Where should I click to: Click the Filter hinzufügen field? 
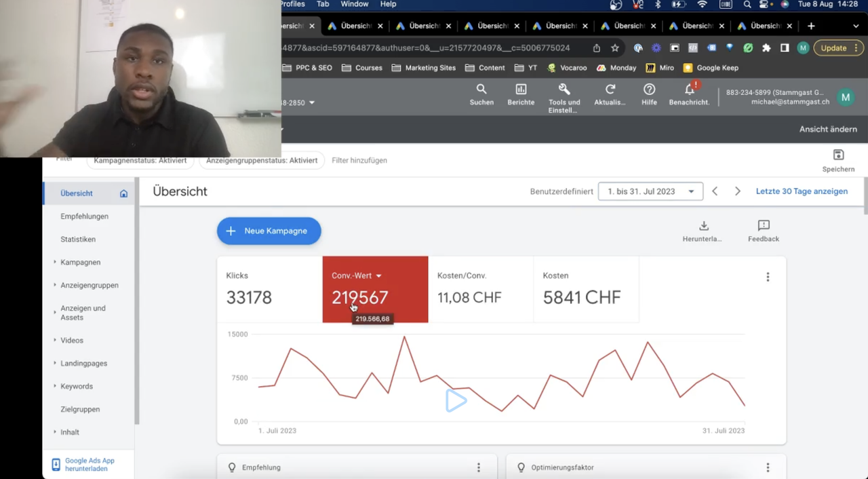(x=359, y=161)
